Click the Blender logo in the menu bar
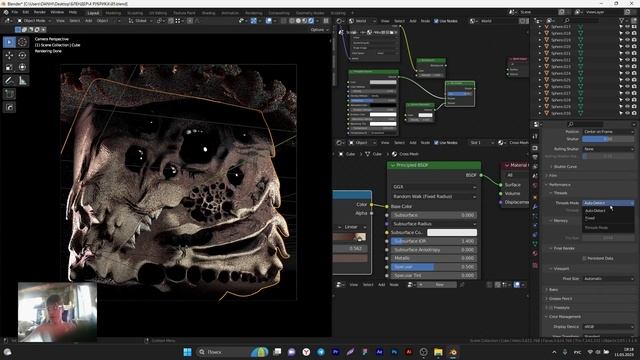The image size is (640, 360). [6, 12]
